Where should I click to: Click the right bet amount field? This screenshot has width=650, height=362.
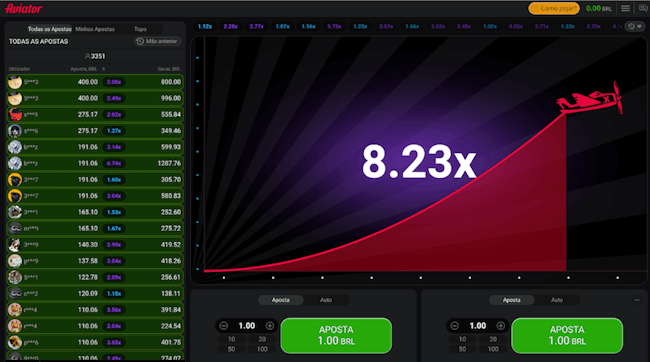[478, 326]
